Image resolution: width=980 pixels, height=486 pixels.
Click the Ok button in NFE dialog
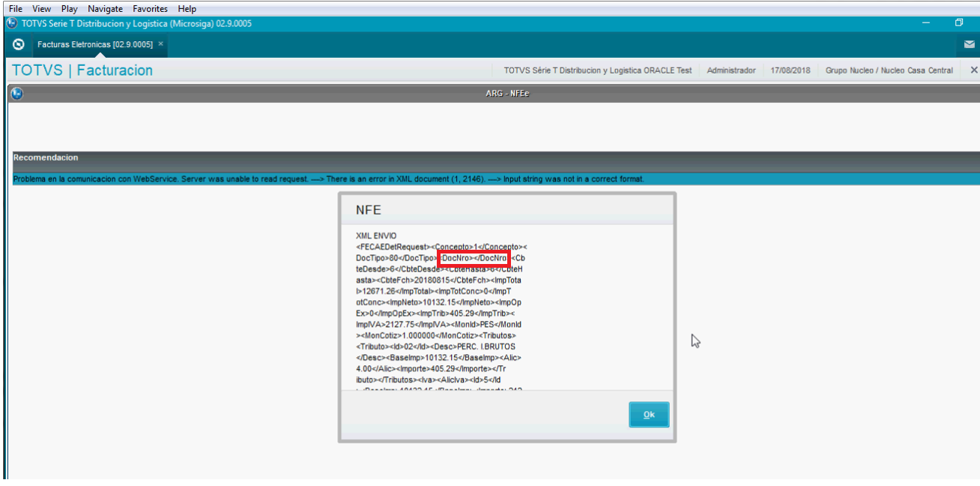click(x=649, y=415)
